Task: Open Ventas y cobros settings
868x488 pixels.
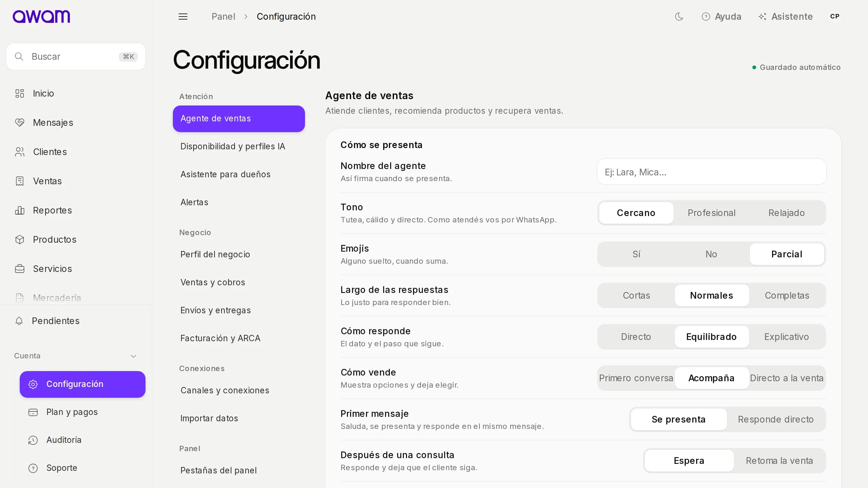Action: 239,282
